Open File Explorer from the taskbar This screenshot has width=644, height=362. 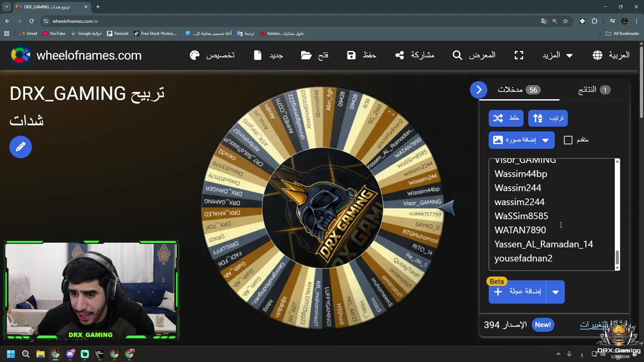click(40, 354)
